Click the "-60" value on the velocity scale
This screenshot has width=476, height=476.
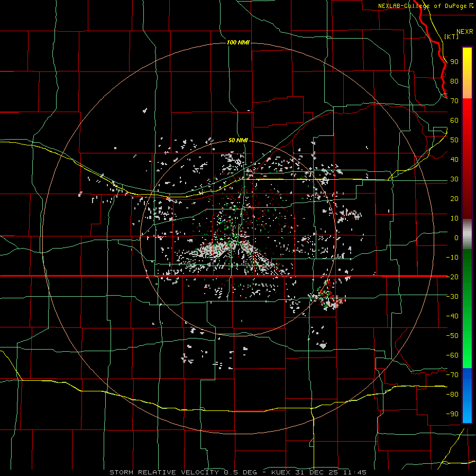pyautogui.click(x=452, y=355)
